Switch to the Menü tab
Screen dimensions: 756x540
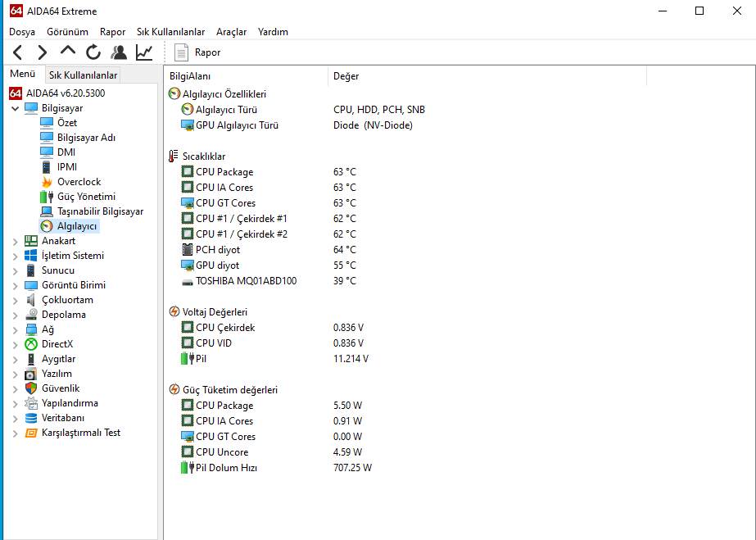(23, 74)
